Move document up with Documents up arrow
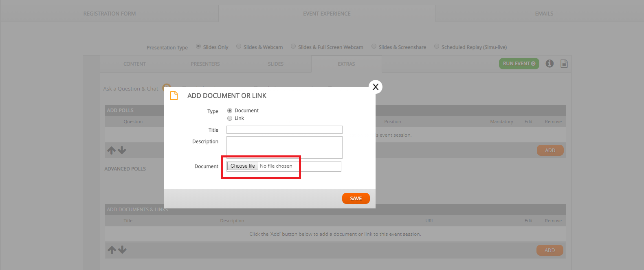Image resolution: width=644 pixels, height=270 pixels. pyautogui.click(x=112, y=250)
